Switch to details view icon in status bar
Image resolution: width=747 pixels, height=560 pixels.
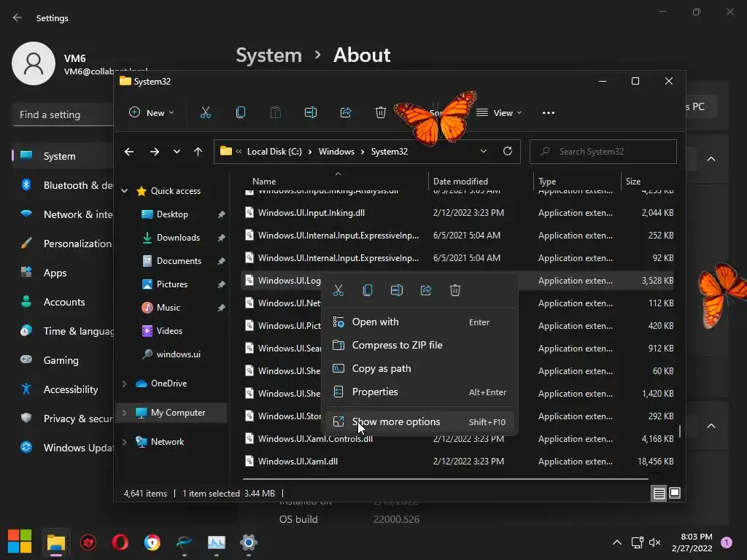(x=659, y=494)
